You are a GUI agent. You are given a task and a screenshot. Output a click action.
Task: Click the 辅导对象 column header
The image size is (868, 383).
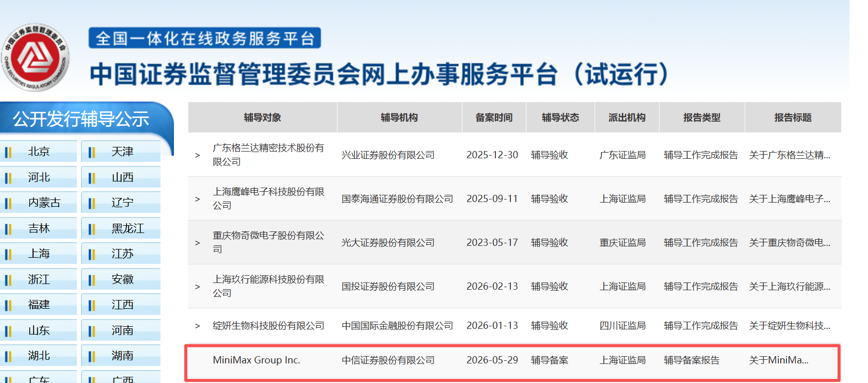(263, 118)
